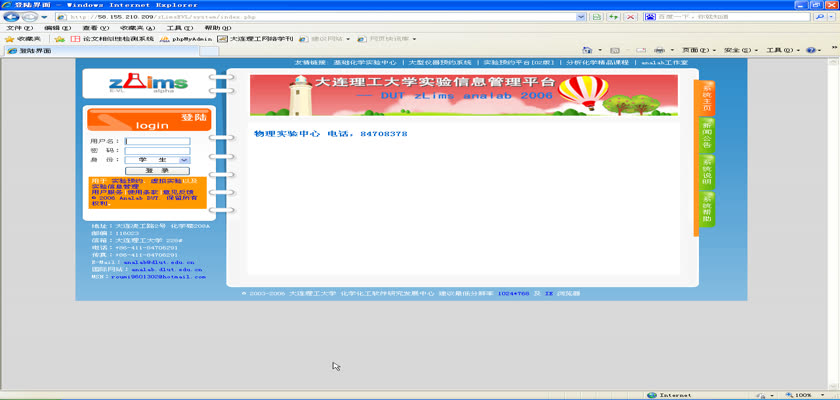Open the recent pages dropdown beside Forward
Screen dimensions: 840x400
click(45, 17)
